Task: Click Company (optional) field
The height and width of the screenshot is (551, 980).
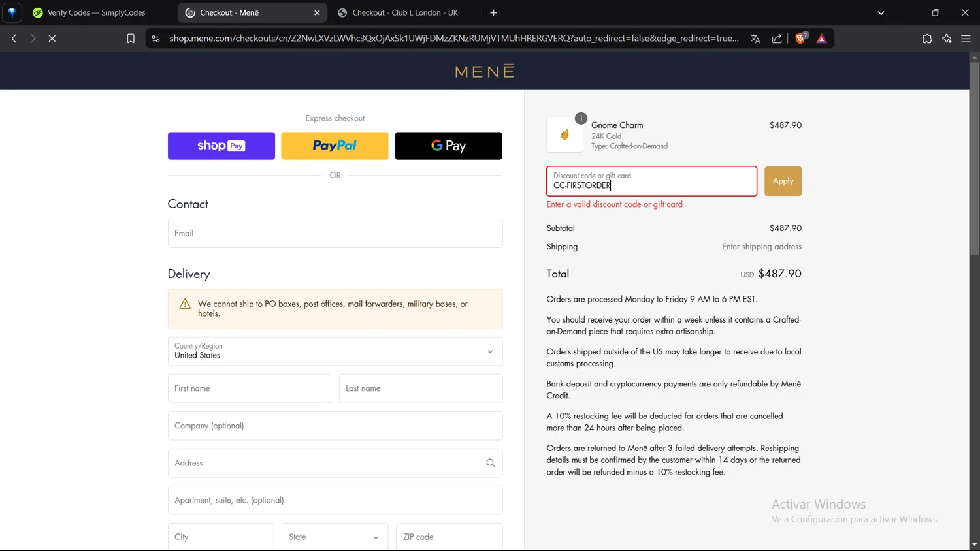Action: point(335,426)
